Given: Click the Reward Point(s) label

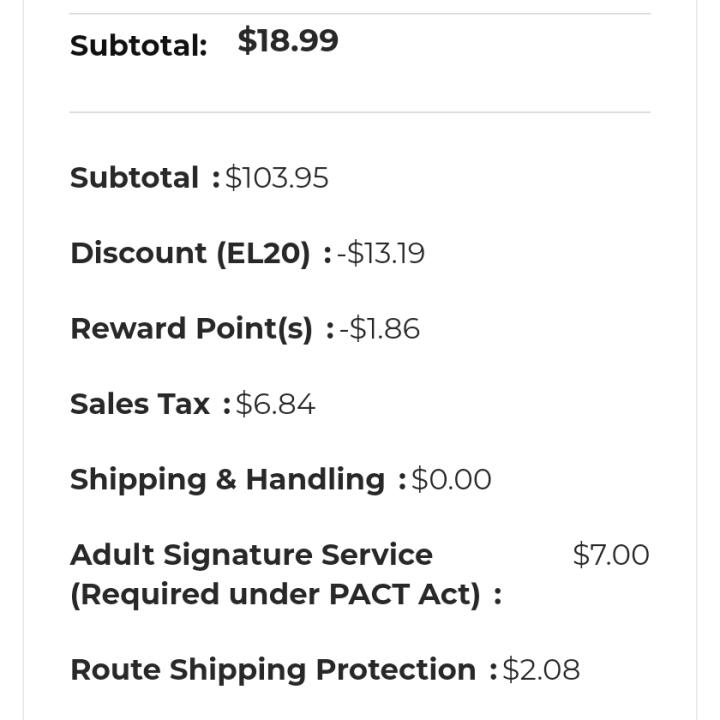Looking at the screenshot, I should [x=191, y=329].
